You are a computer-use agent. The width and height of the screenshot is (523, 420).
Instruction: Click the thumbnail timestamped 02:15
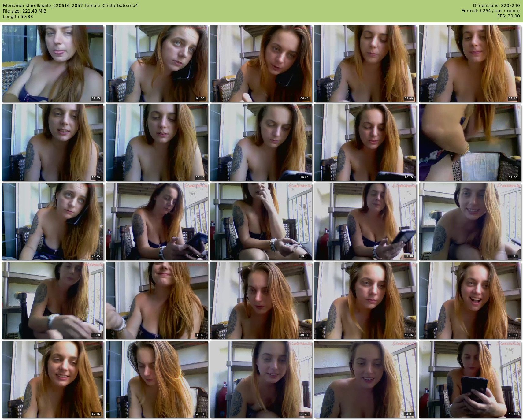point(53,64)
